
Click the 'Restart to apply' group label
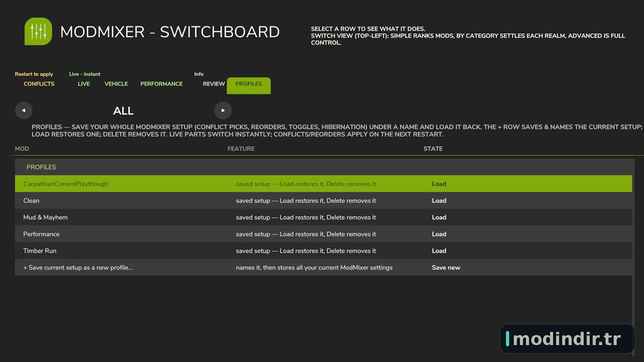34,74
